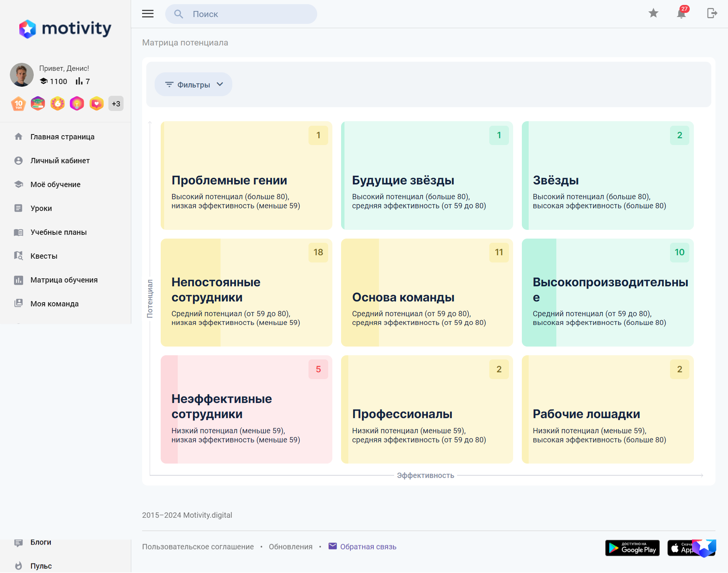
Task: Click the Google Play download button
Action: click(x=632, y=548)
